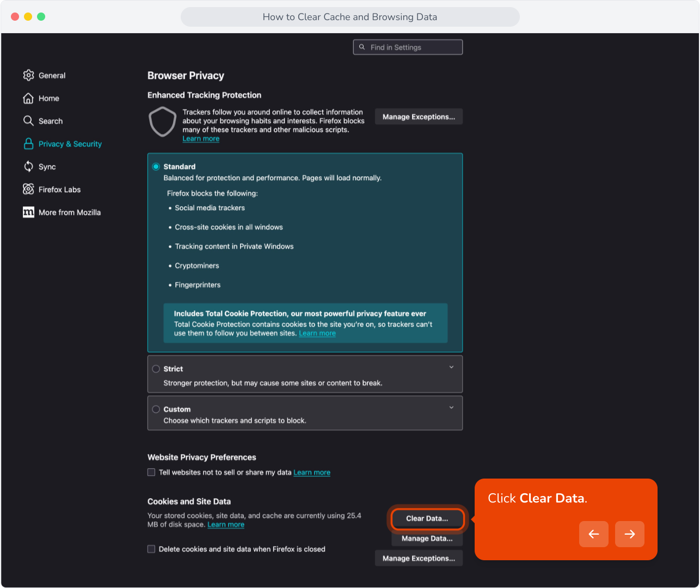Open Manage Exceptions for Enhanced Tracking Protection
The height and width of the screenshot is (588, 700).
pos(419,117)
